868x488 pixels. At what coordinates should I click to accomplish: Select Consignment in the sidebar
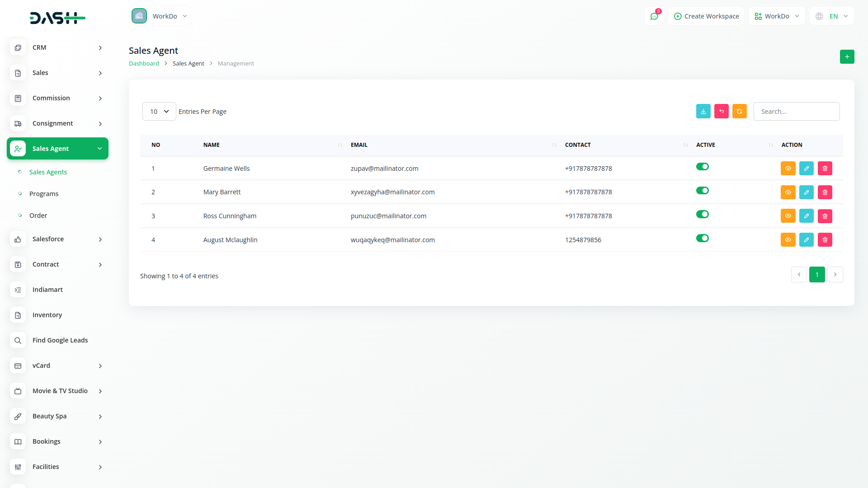(x=57, y=123)
